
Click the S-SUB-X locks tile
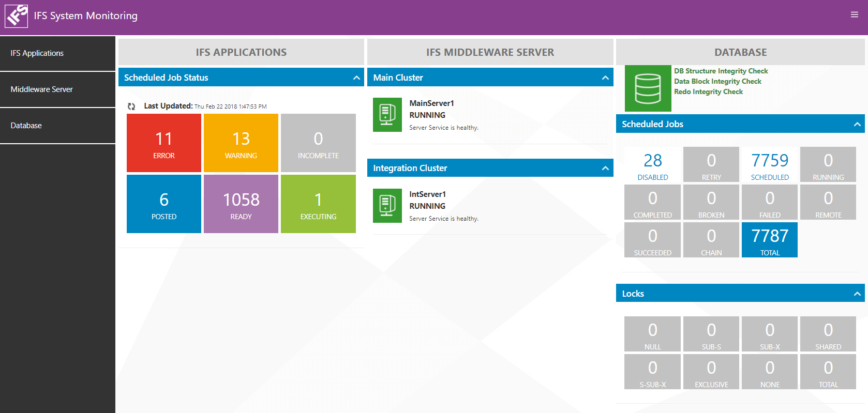click(653, 372)
